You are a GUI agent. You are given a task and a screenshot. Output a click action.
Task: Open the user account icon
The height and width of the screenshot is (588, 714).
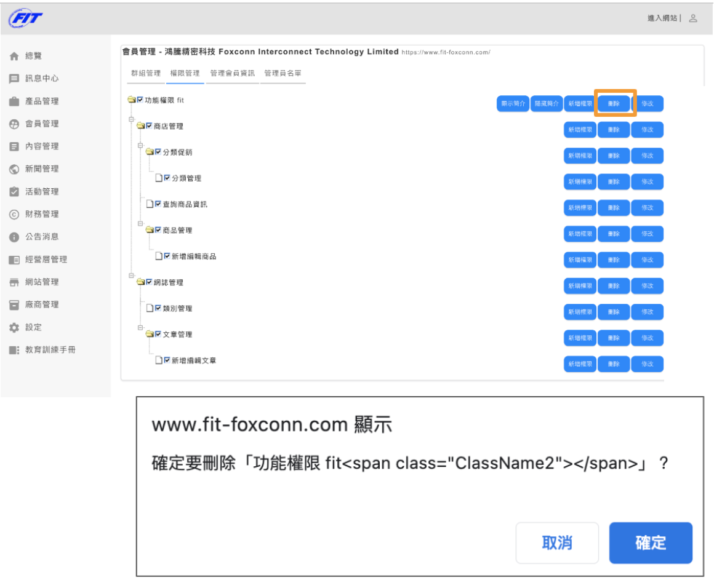693,18
